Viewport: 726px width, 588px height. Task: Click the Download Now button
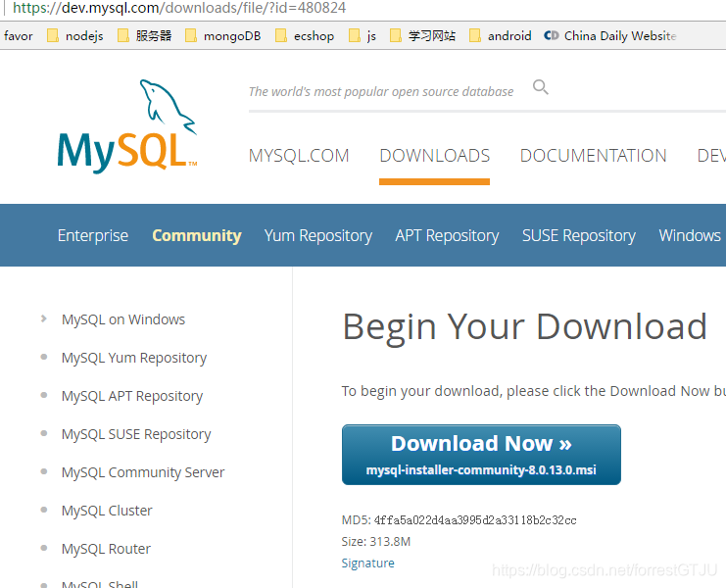481,455
